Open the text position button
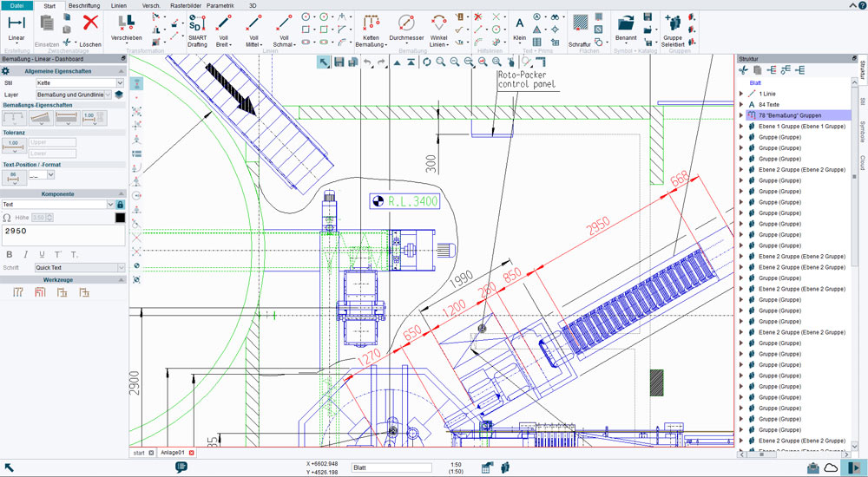Viewport: 868px width, 477px height. [x=14, y=177]
